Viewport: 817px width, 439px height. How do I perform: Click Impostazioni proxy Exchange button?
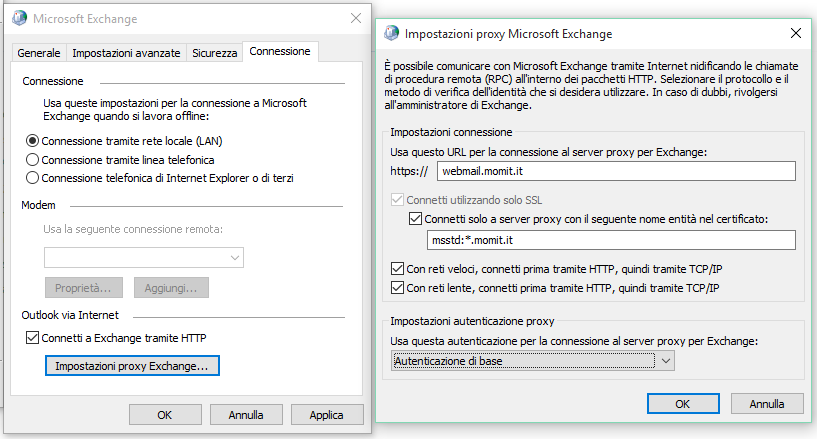pyautogui.click(x=132, y=366)
